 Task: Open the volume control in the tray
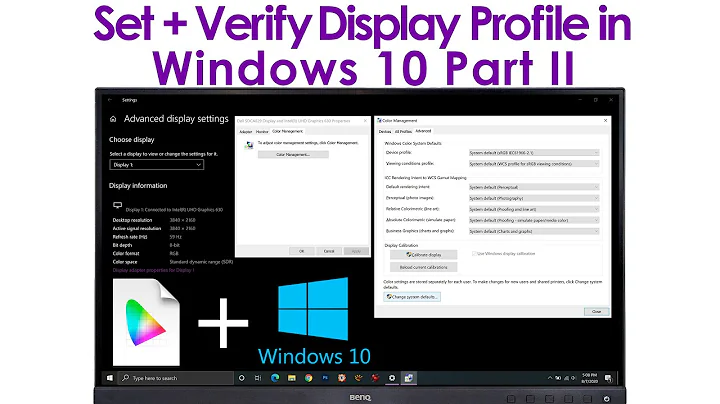pos(573,378)
